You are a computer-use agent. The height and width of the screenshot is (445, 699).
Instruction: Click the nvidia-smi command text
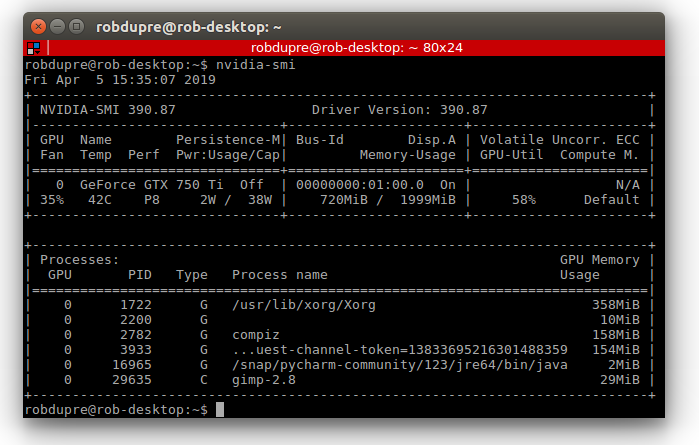tap(255, 65)
